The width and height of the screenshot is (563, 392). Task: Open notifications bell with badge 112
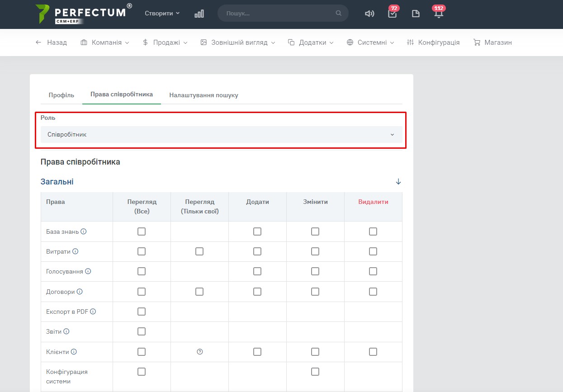[438, 14]
